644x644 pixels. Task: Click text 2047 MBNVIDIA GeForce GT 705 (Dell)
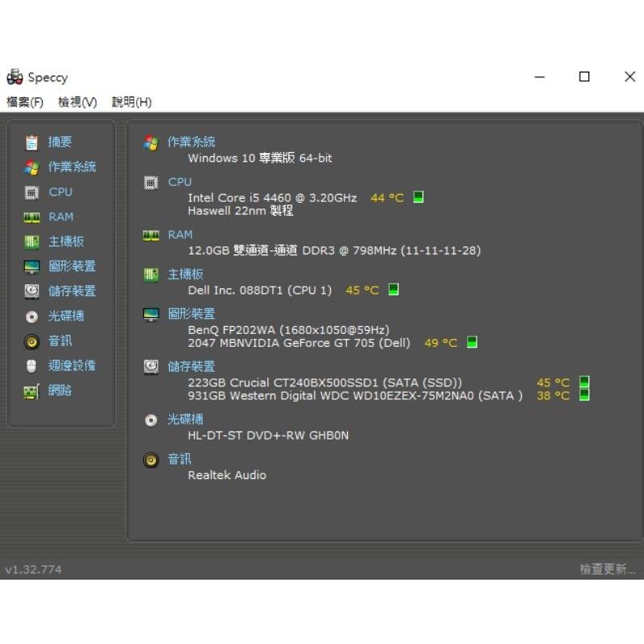point(299,344)
